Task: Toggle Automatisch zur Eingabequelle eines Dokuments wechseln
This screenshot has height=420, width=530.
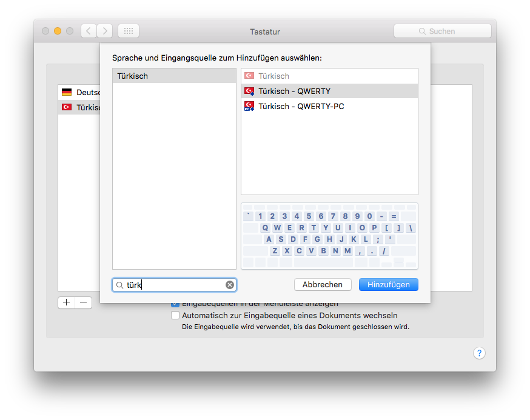Action: pos(175,315)
